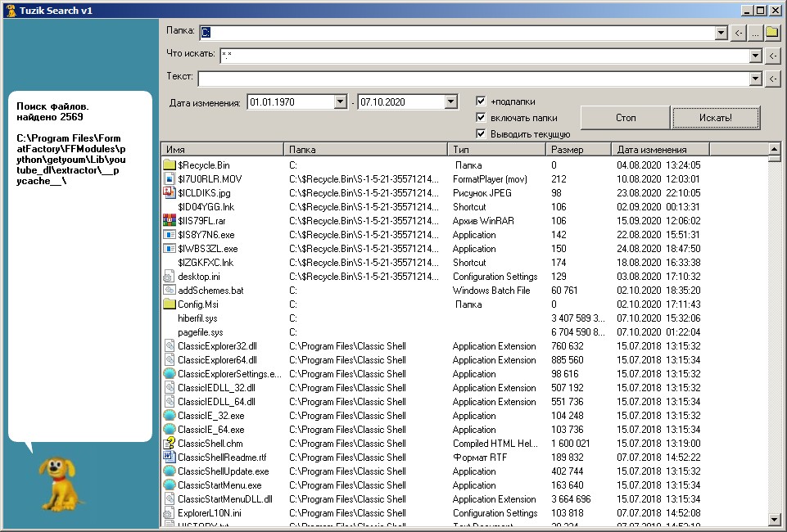Sort by the Дата изменения column header

point(660,150)
